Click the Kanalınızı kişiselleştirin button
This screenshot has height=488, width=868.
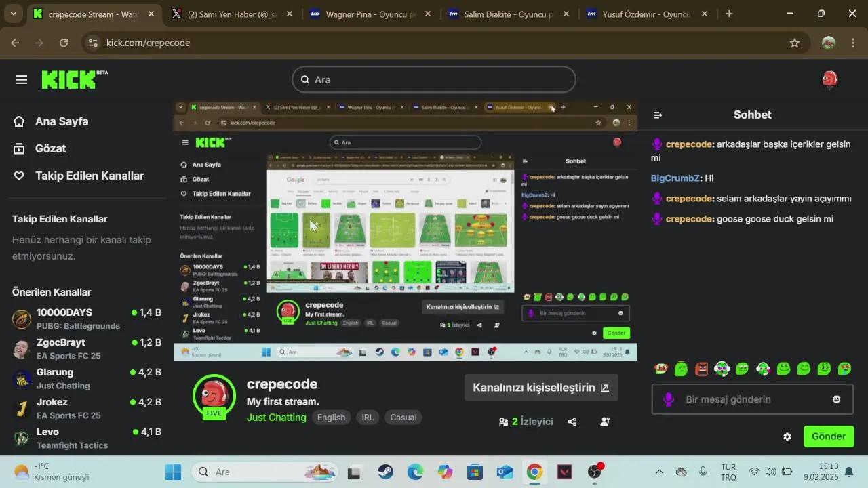point(541,388)
